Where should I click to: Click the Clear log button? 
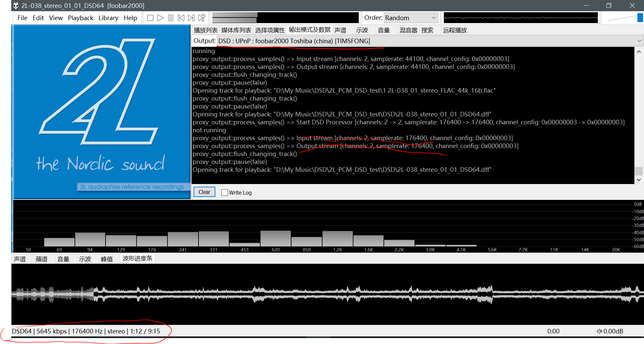coord(204,192)
